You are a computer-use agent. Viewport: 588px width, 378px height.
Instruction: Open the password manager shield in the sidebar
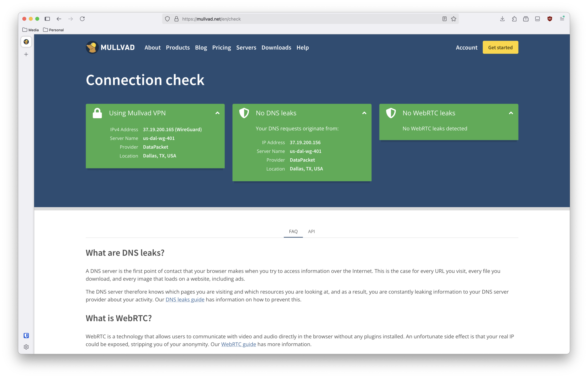(x=26, y=335)
